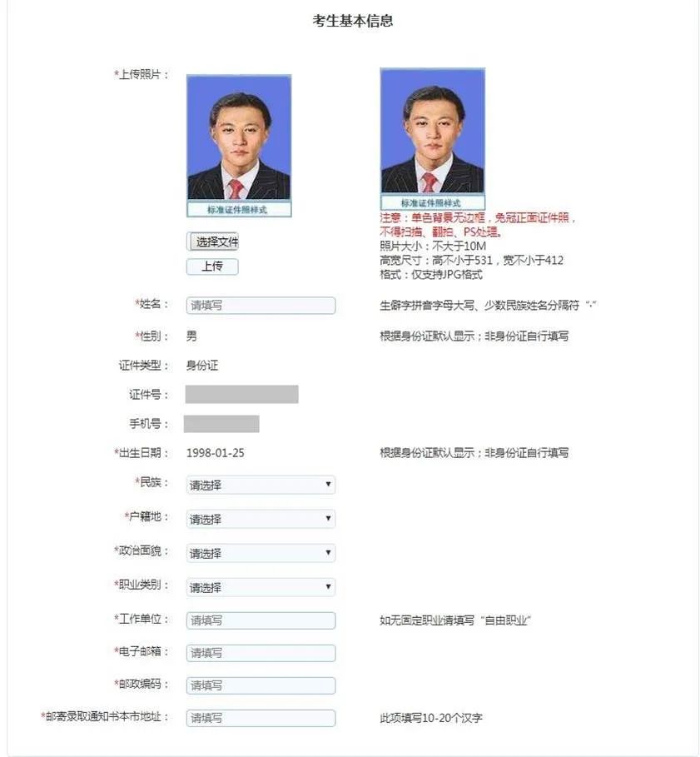Click the 选择文件 choose file button
The width and height of the screenshot is (700, 757).
click(212, 242)
